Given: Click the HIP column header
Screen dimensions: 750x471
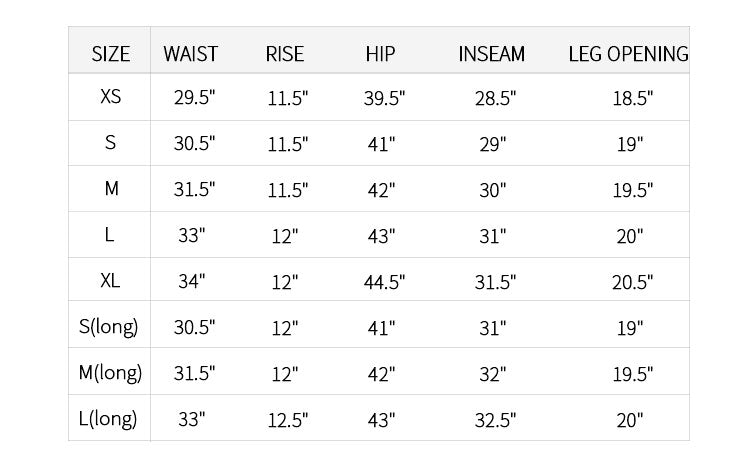Looking at the screenshot, I should [x=380, y=54].
